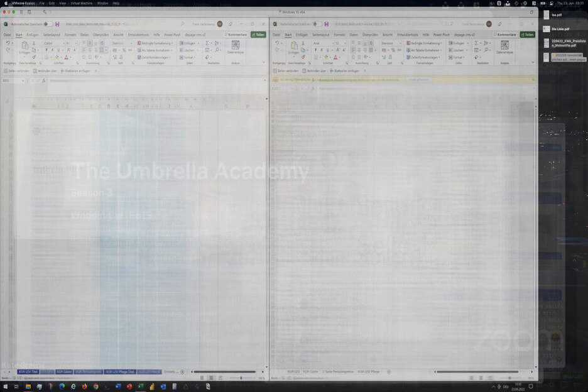
Task: Click the undo arrow in left Excel window
Action: coord(8,43)
